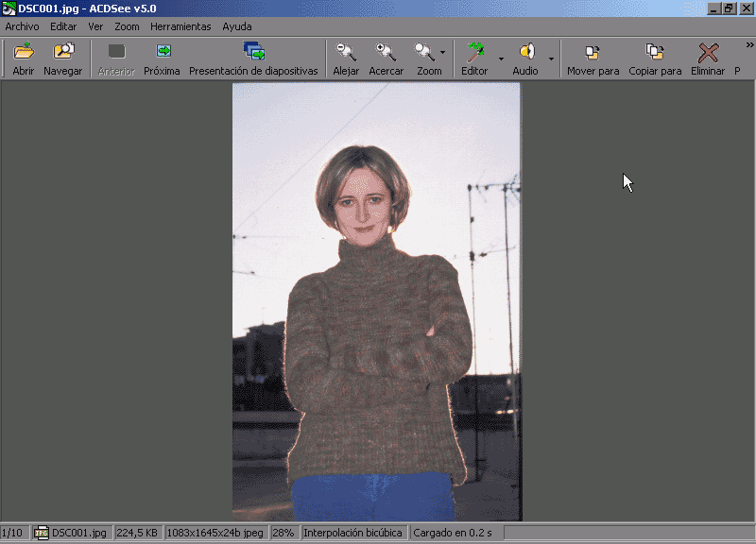Open the Herramientas menu

click(x=180, y=26)
